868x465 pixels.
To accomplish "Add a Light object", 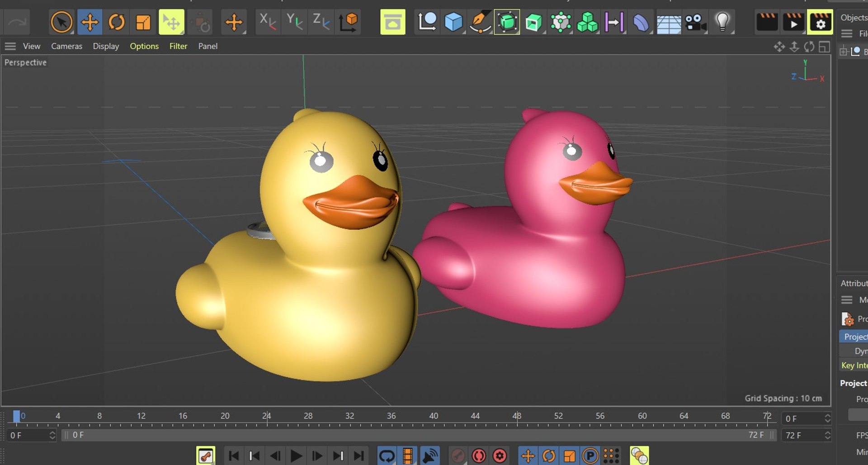I will [x=722, y=22].
